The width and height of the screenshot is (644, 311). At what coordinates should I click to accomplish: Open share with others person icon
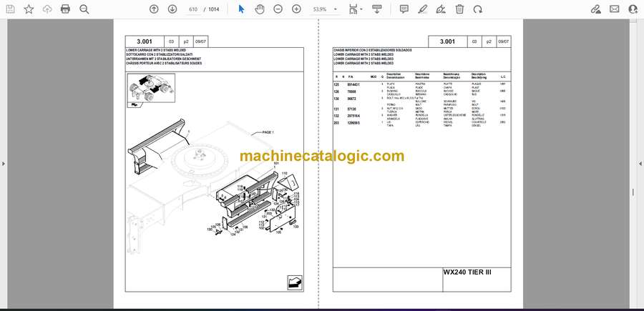[633, 9]
